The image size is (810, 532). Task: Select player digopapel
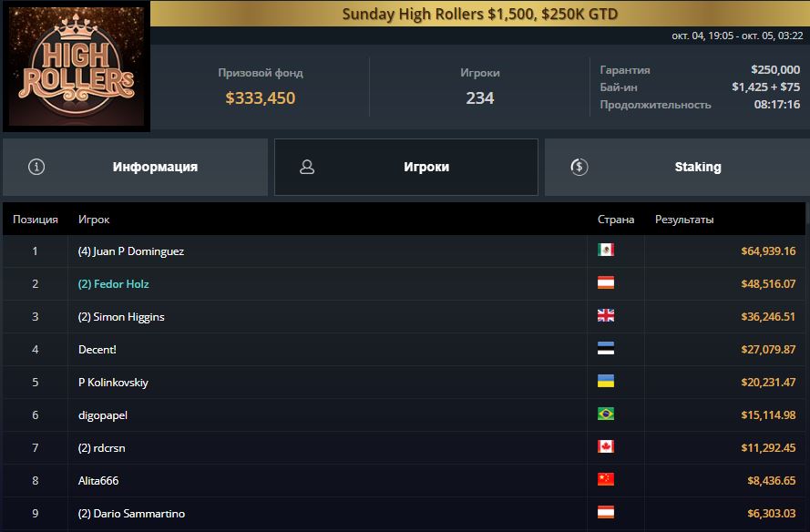tap(103, 415)
